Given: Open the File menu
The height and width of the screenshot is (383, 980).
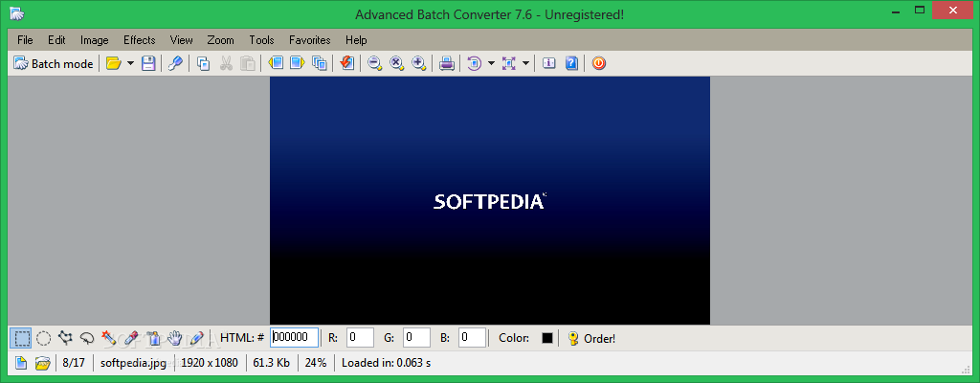Looking at the screenshot, I should pos(25,40).
